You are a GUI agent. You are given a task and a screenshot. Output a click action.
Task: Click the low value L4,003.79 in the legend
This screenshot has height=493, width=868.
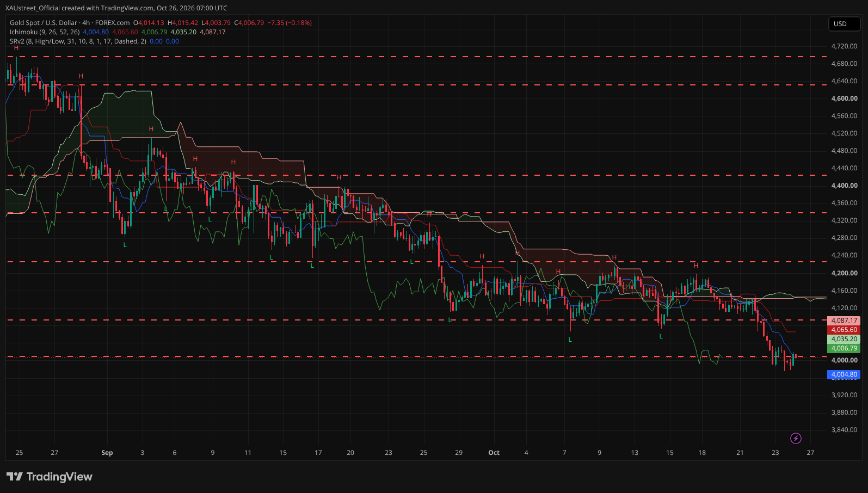coord(216,23)
